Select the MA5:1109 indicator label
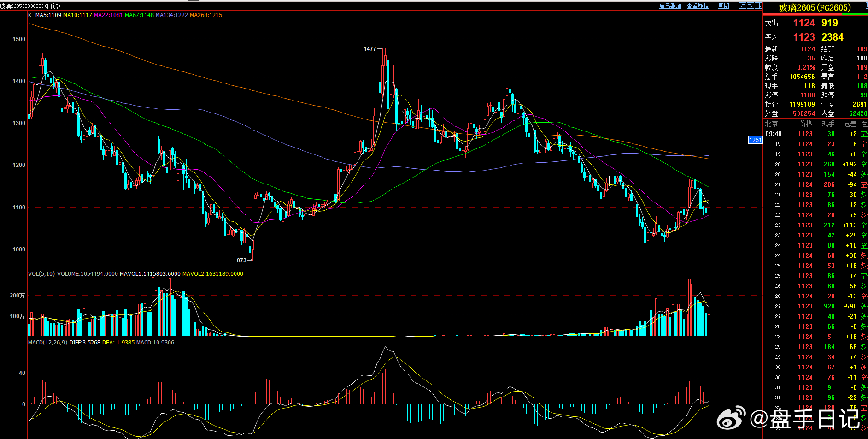This screenshot has height=439, width=868. [48, 15]
